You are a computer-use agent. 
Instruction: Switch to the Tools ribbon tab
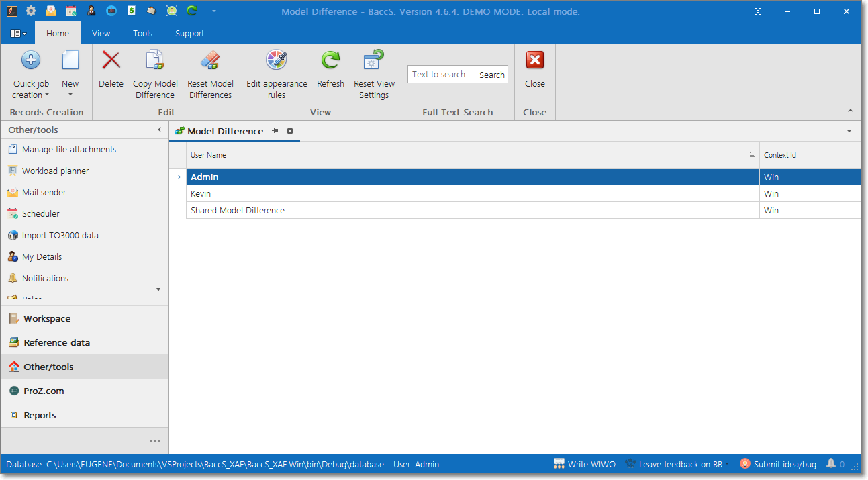coord(142,33)
